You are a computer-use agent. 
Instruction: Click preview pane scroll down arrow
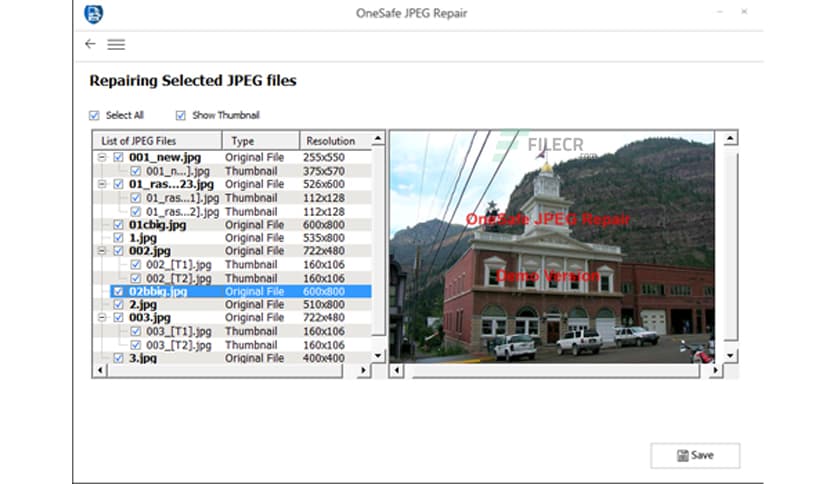click(730, 356)
